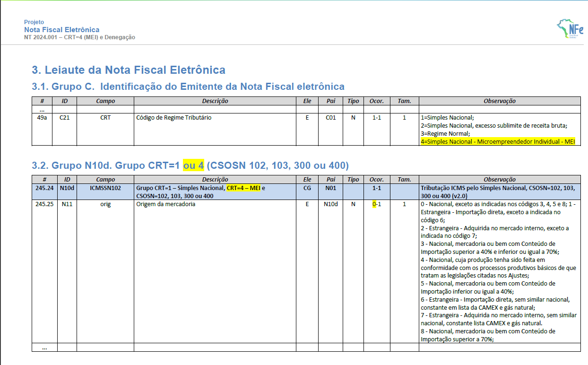Viewport: 588px width, 365px height.
Task: Click '(CSOSN 102, 103, 300 ou 400)' in 3.2 heading
Action: tap(278, 165)
